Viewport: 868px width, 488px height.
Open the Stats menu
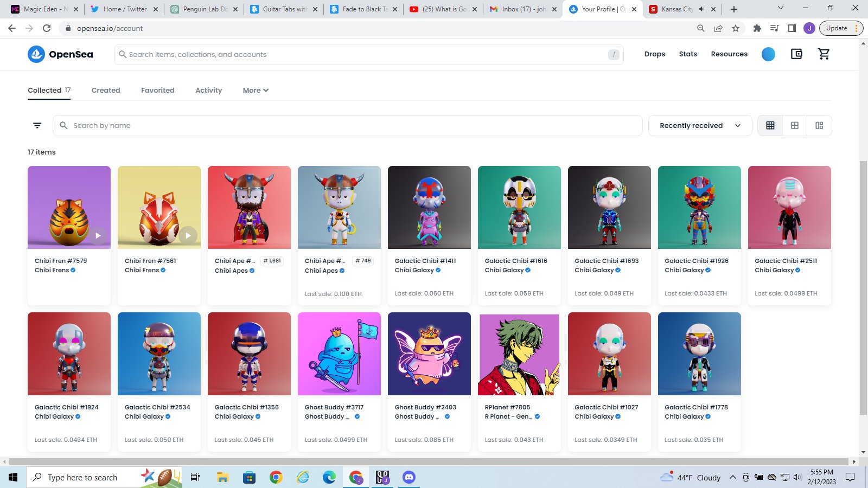pos(688,54)
